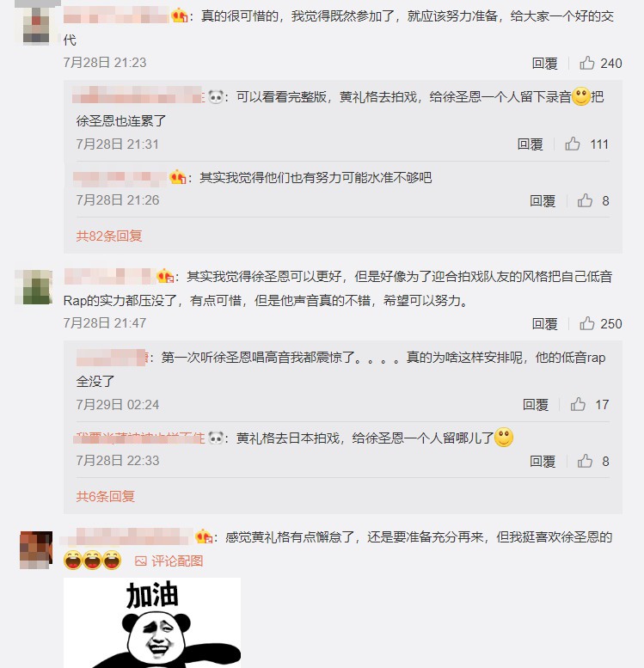
Task: Click the crown badge on first commenter
Action: [180, 16]
